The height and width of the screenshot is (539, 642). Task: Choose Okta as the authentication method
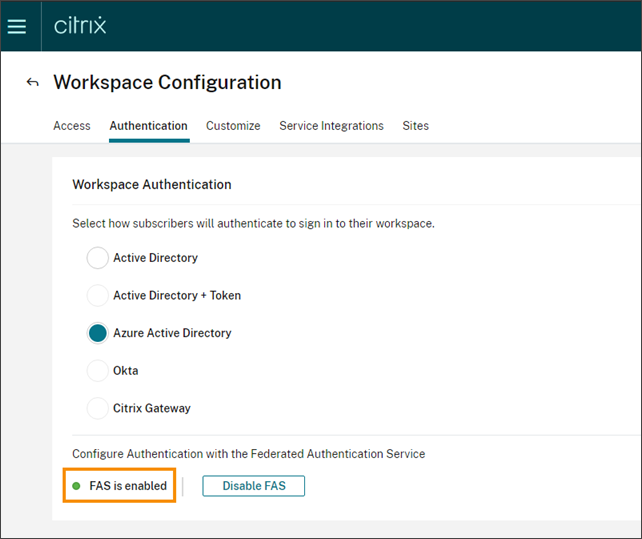pos(97,371)
